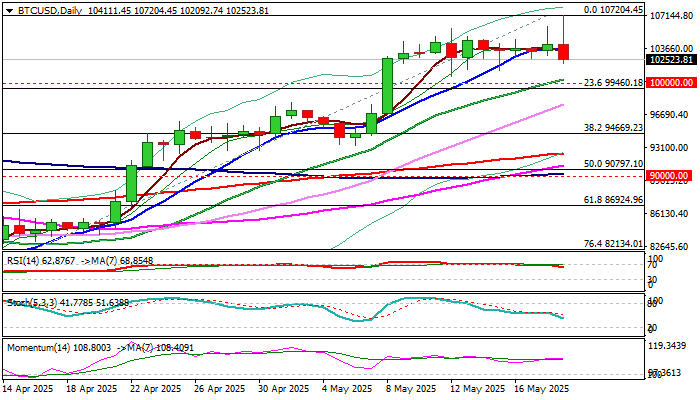Select the 50.0 90797.10 Fibonacci level

[613, 164]
